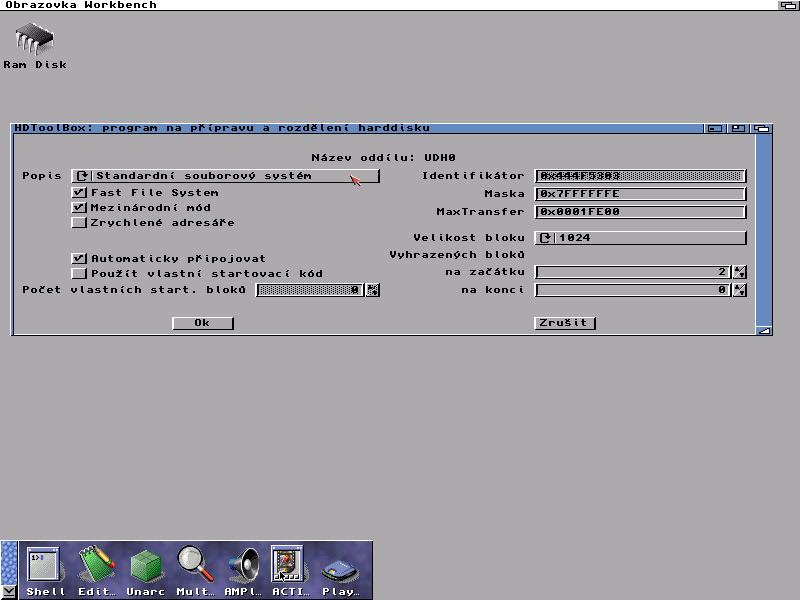Launch Shell from the dock
This screenshot has height=600, width=800.
tap(44, 566)
